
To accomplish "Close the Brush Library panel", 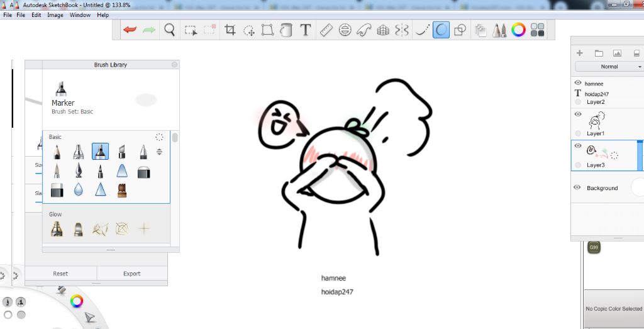I will point(175,65).
